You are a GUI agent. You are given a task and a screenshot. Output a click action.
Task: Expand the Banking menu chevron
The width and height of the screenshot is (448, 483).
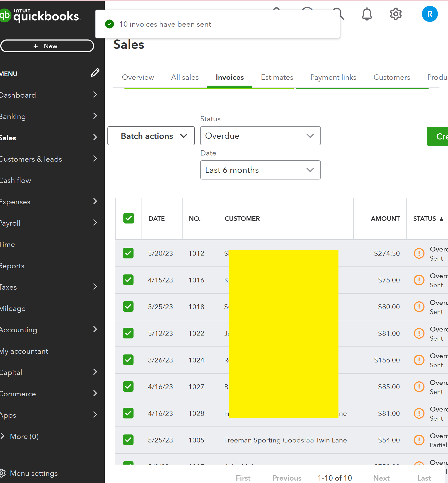pos(95,116)
